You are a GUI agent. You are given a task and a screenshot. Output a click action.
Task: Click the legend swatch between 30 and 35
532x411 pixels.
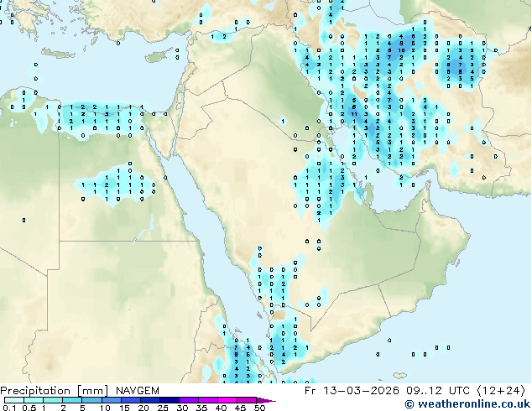tap(188, 400)
